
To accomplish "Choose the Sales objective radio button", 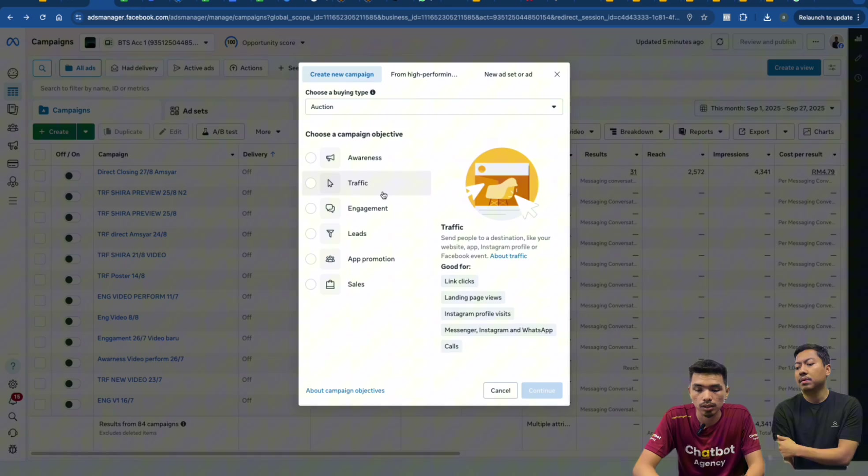I will click(311, 284).
